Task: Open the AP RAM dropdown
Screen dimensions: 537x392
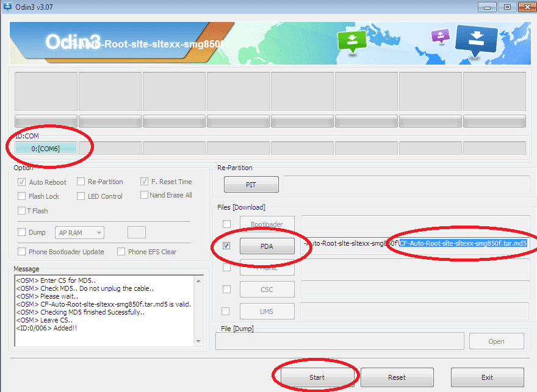Action: point(79,233)
